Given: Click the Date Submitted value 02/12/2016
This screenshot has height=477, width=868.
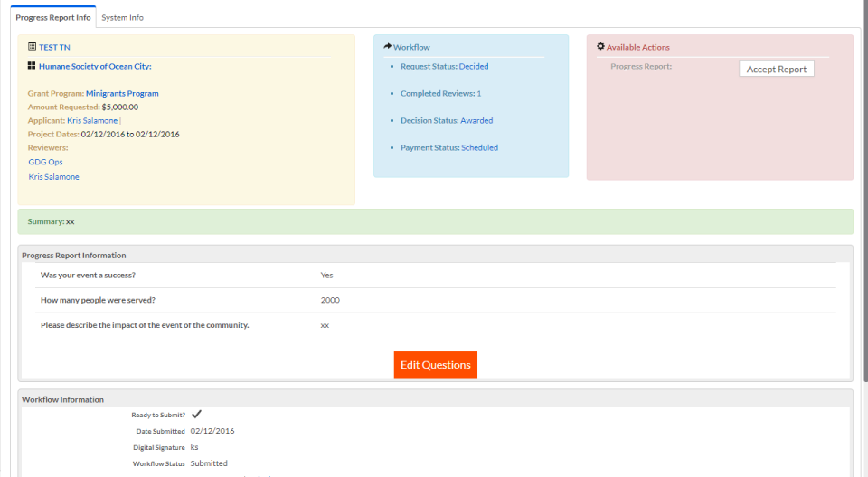Looking at the screenshot, I should 212,431.
